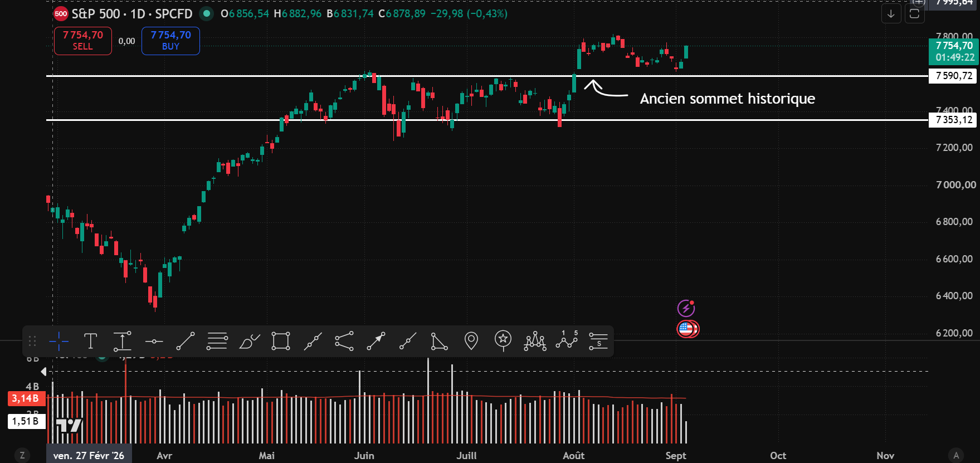
Task: Select the crosshair cursor tool
Action: (x=58, y=341)
